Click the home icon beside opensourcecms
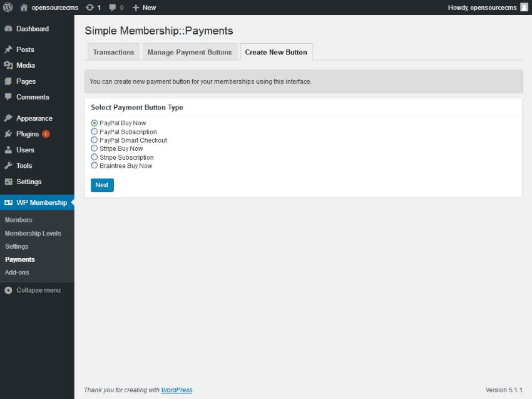Viewport: 532px width, 399px height. click(x=24, y=7)
